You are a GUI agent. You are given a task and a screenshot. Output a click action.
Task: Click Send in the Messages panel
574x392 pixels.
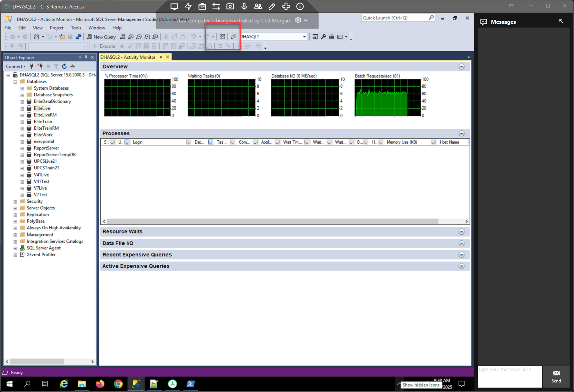(x=556, y=377)
